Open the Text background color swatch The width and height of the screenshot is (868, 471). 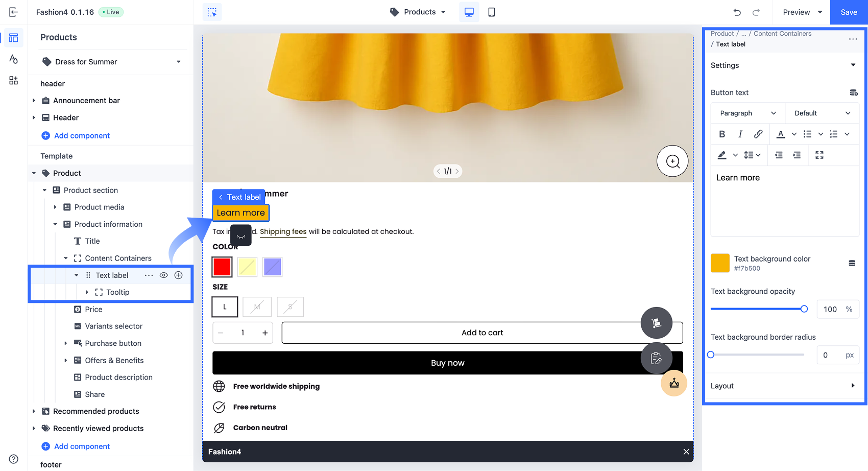coord(720,263)
